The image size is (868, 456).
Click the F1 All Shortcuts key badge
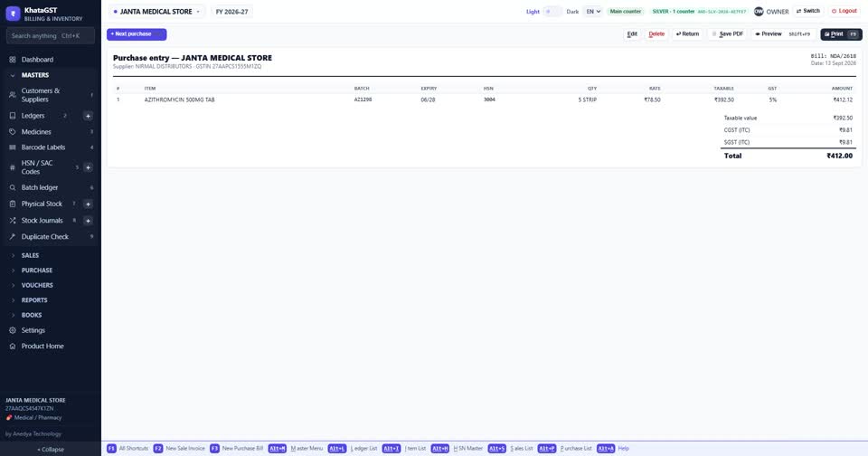[111, 448]
